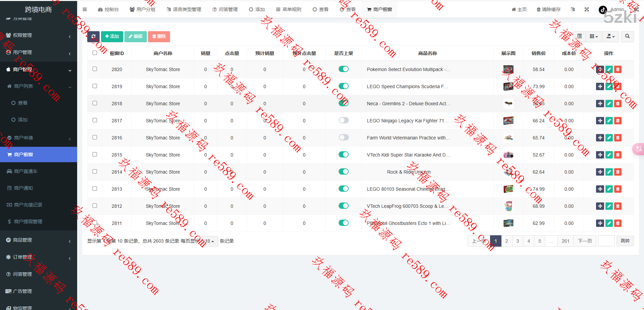This screenshot has height=310, width=644.
Task: Check the checkbox for row 2819
Action: pos(95,86)
